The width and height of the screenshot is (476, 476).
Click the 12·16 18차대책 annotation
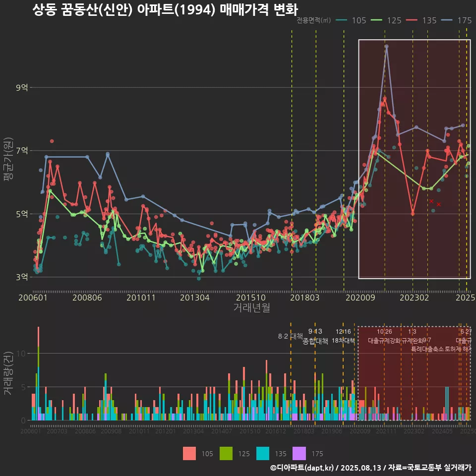tap(343, 336)
